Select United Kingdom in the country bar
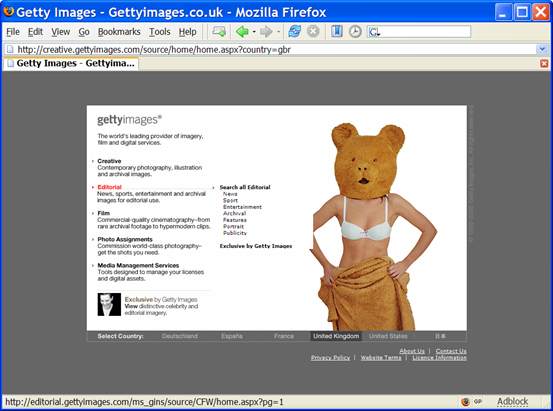Screen dimensions: 553x411 click(x=336, y=336)
